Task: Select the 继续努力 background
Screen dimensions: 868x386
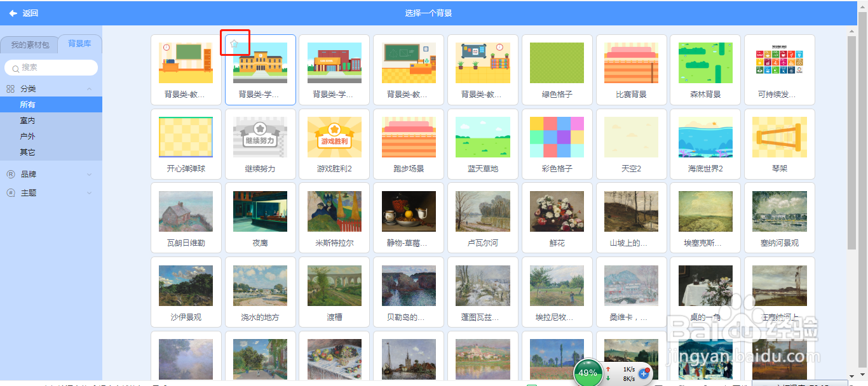Action: click(261, 144)
